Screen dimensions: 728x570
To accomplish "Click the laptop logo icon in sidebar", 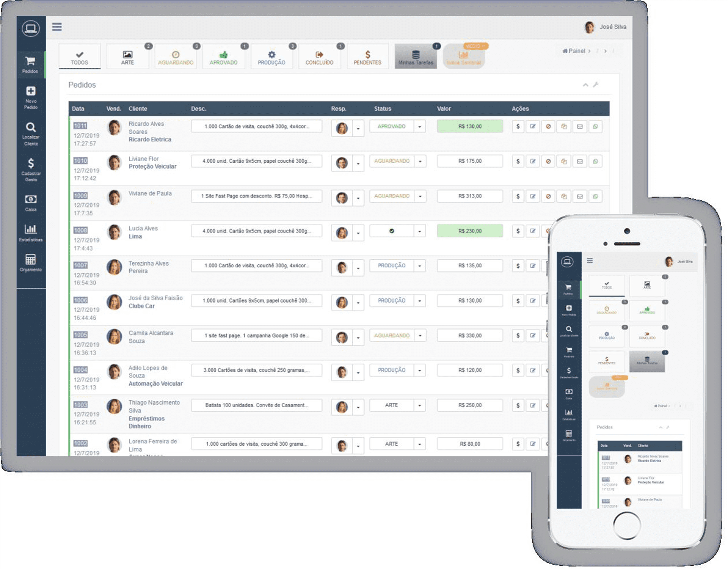I will click(31, 28).
